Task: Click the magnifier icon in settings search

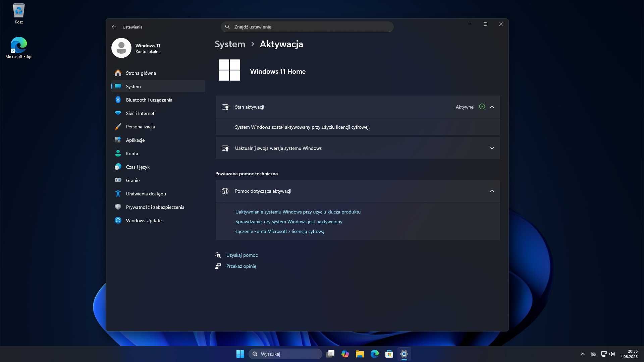Action: click(227, 27)
